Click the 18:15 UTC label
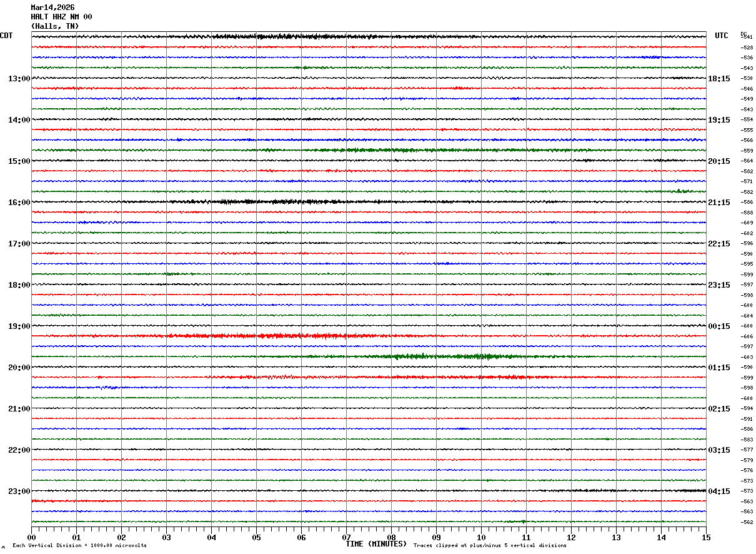 coord(719,79)
